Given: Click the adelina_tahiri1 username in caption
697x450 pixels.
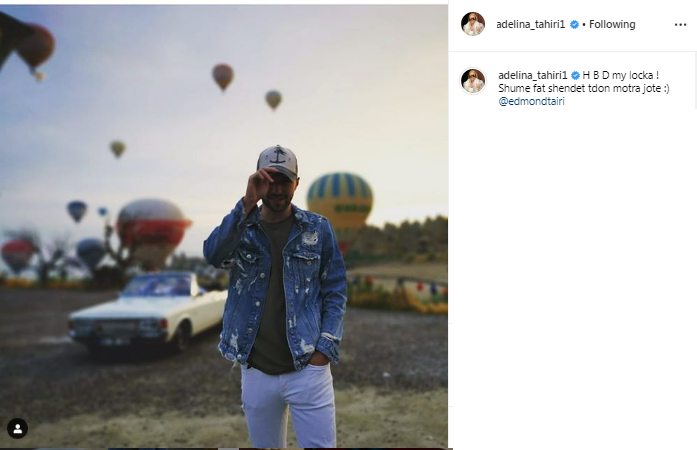Looking at the screenshot, I should (531, 75).
